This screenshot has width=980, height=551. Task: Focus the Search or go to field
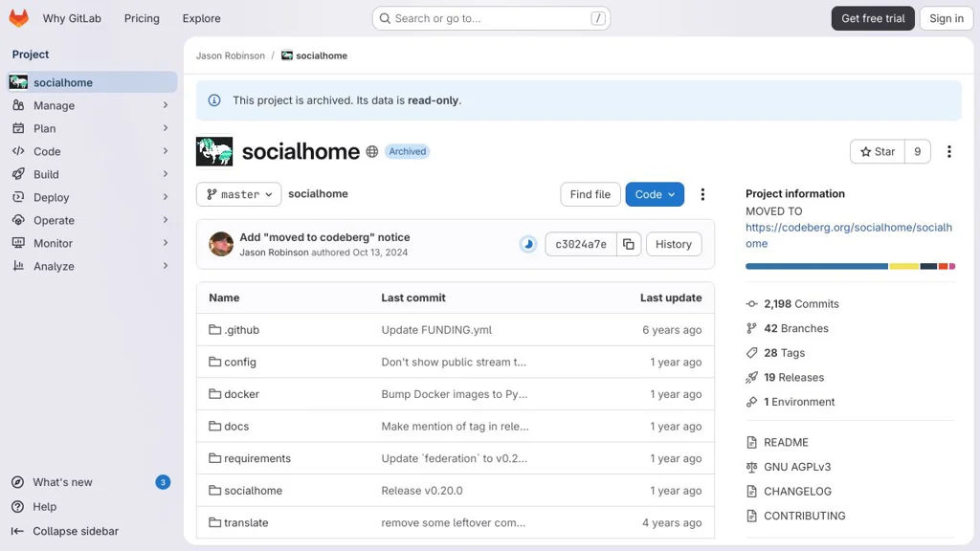pyautogui.click(x=491, y=18)
